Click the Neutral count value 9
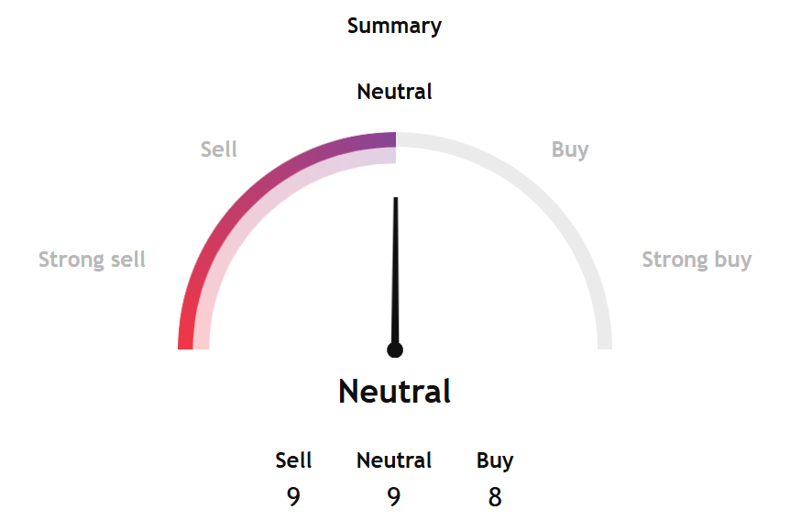Image resolution: width=812 pixels, height=521 pixels. 394,496
